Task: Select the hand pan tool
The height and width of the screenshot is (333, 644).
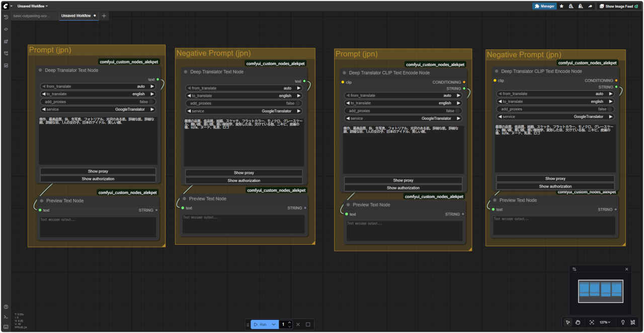Action: (x=578, y=322)
